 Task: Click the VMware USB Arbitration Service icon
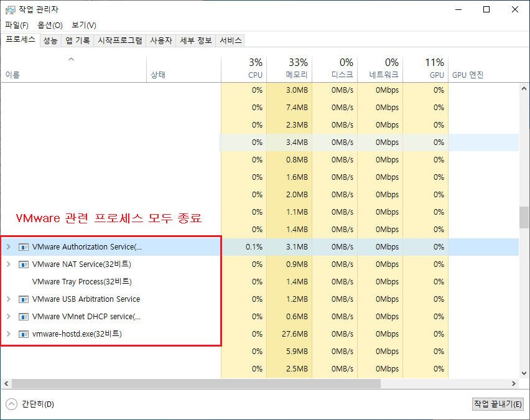pyautogui.click(x=23, y=299)
